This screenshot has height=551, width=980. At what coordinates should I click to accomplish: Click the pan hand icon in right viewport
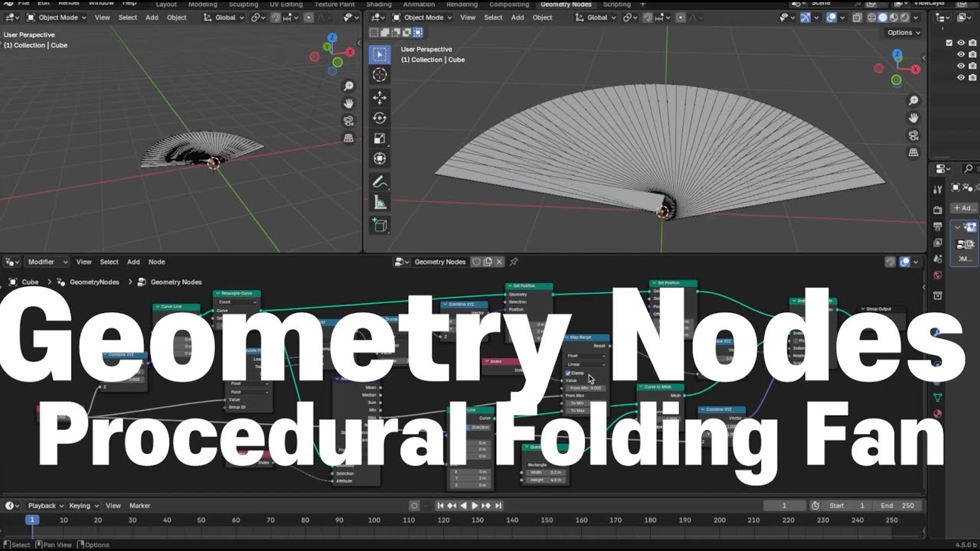point(913,118)
